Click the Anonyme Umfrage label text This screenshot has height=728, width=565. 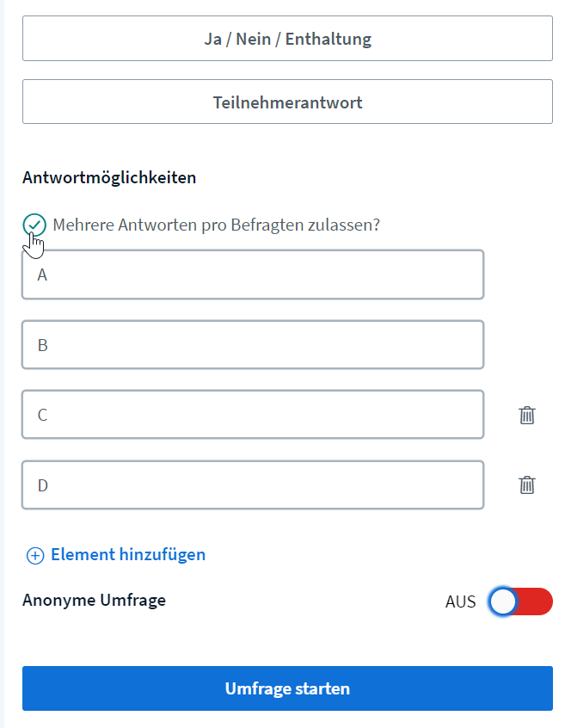pos(95,601)
